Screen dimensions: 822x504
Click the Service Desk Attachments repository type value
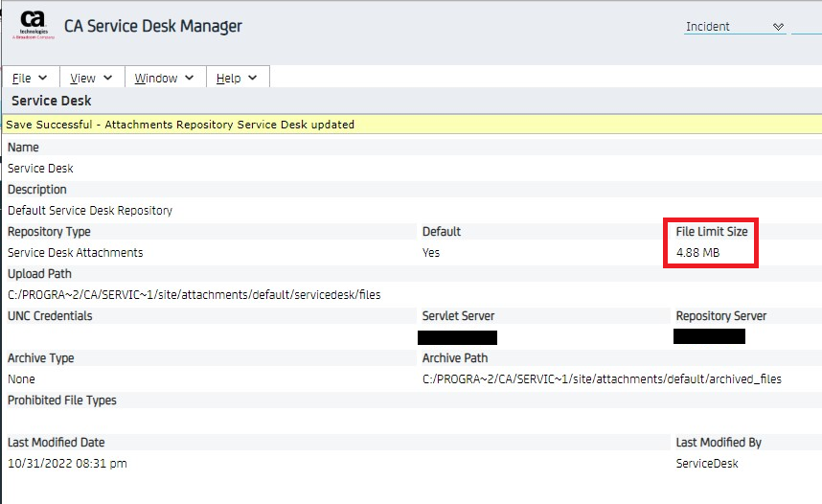coord(75,253)
